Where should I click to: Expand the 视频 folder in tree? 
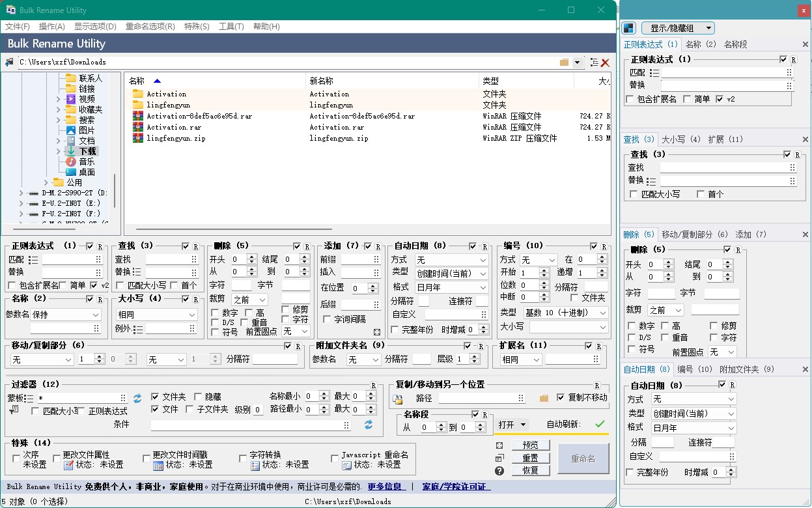(x=58, y=99)
